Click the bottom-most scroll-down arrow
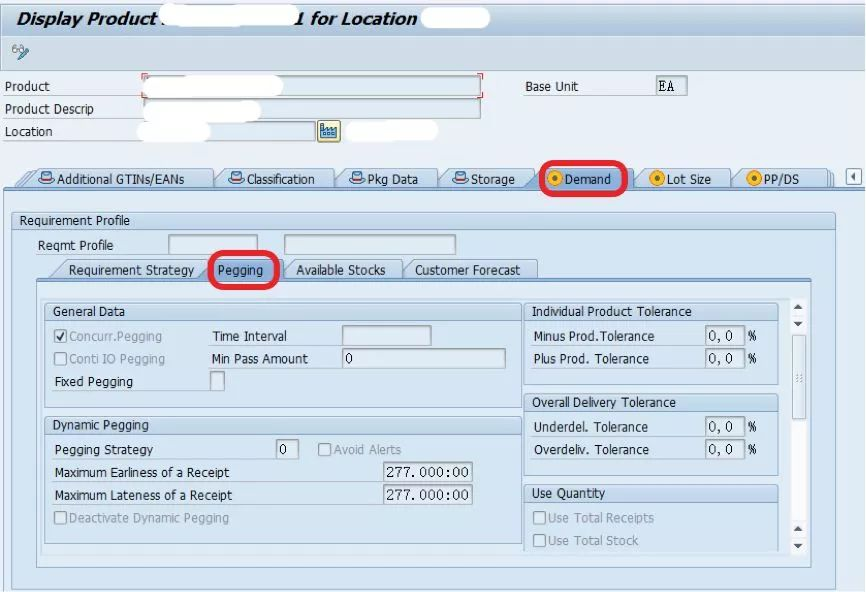 coord(798,546)
